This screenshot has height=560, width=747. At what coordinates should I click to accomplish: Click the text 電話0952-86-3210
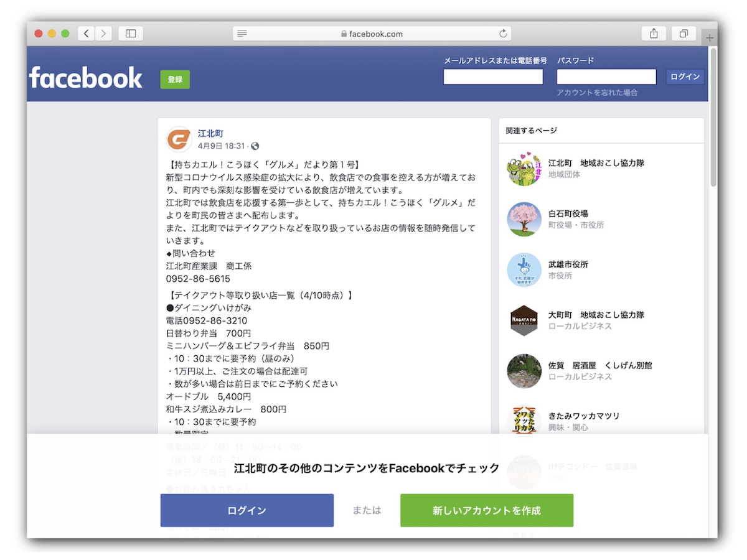207,321
